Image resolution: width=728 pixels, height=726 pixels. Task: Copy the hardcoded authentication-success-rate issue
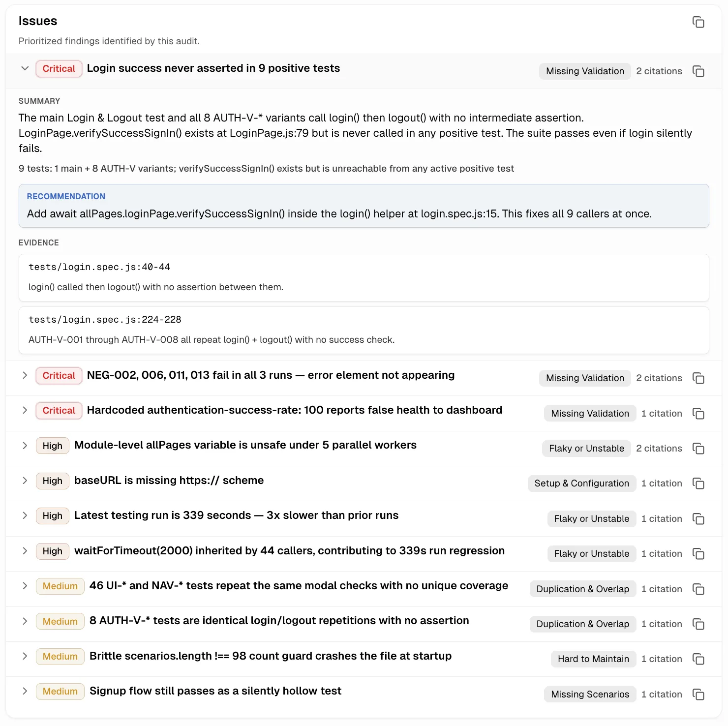(x=698, y=413)
